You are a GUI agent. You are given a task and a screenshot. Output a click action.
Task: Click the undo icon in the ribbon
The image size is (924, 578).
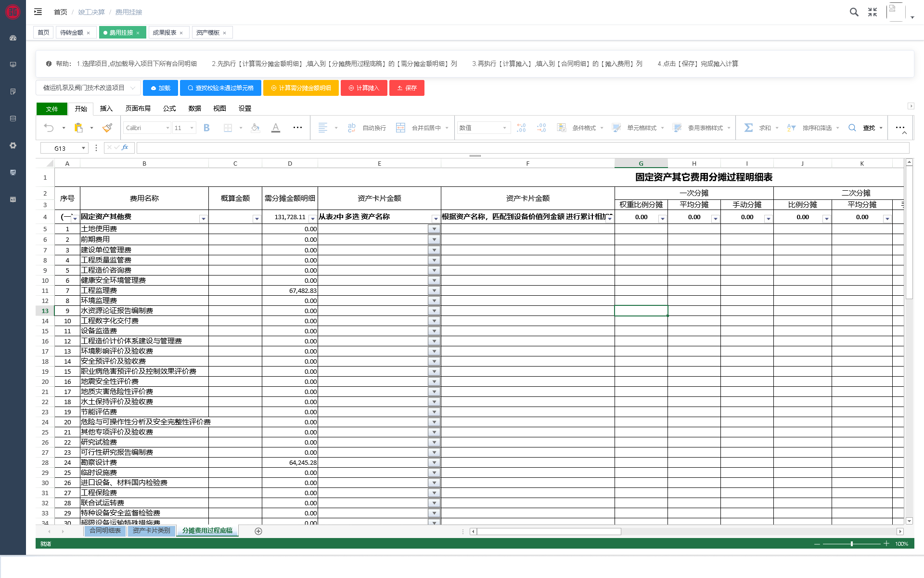pos(49,128)
